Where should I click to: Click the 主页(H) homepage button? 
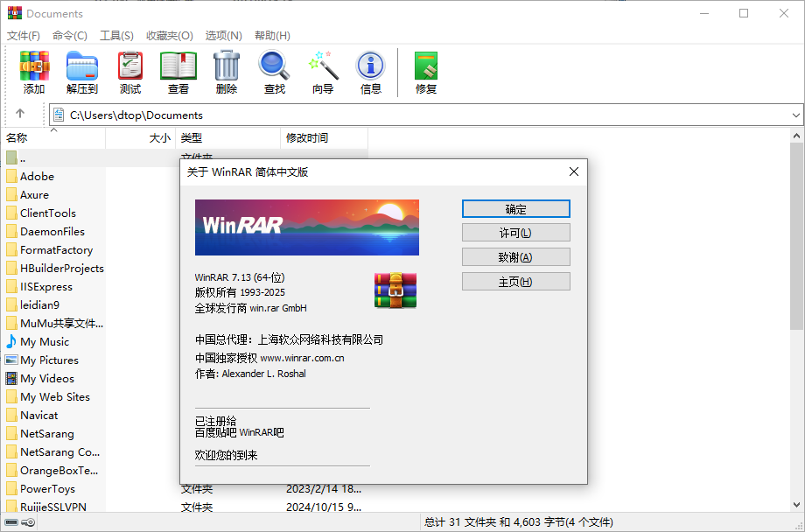[515, 281]
